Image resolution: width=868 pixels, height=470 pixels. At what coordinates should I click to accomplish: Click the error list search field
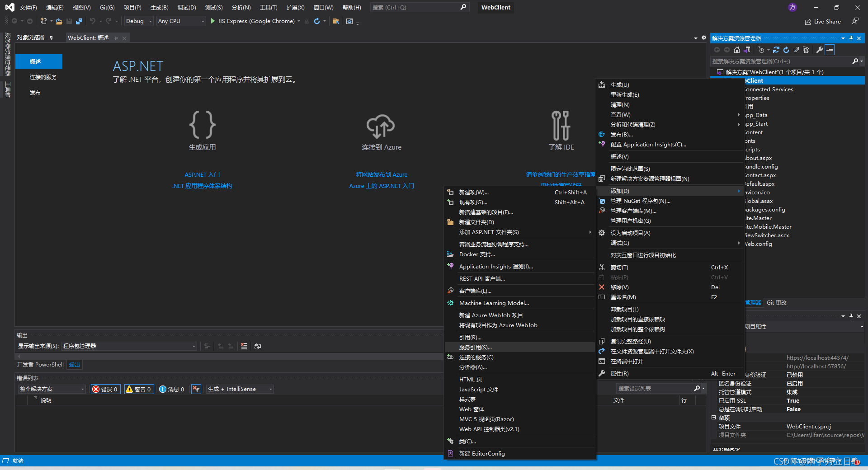point(655,389)
